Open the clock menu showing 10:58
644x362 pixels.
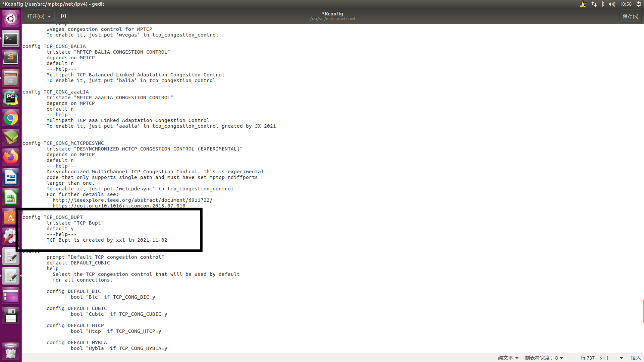coord(626,4)
